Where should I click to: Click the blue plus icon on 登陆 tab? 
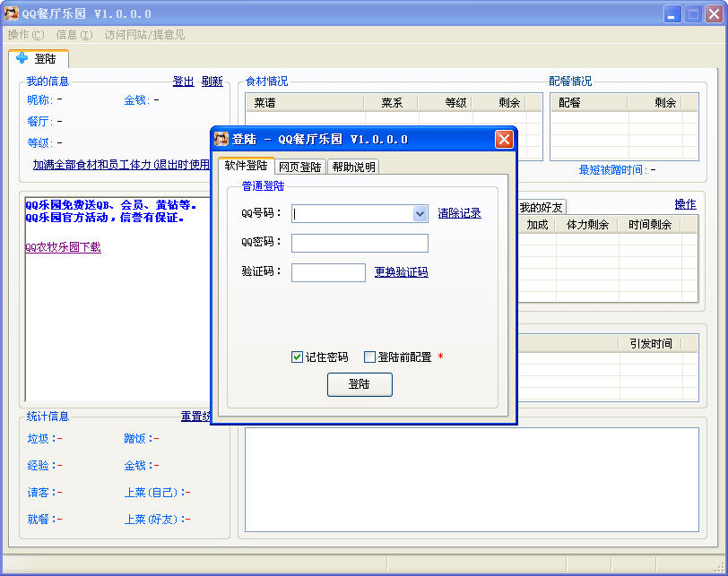point(22,58)
